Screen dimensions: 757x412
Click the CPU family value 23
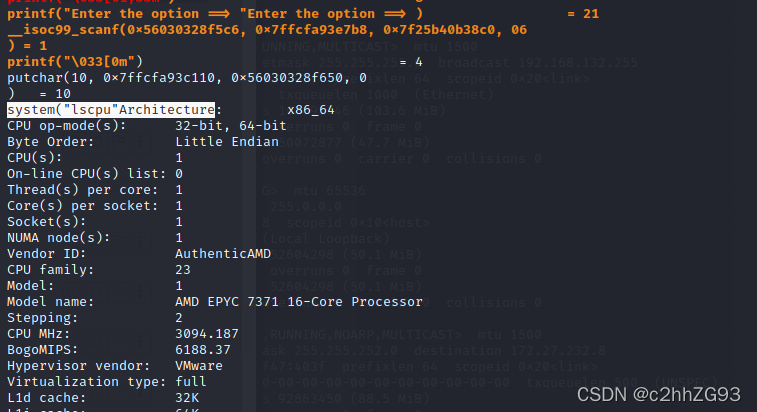pos(183,269)
